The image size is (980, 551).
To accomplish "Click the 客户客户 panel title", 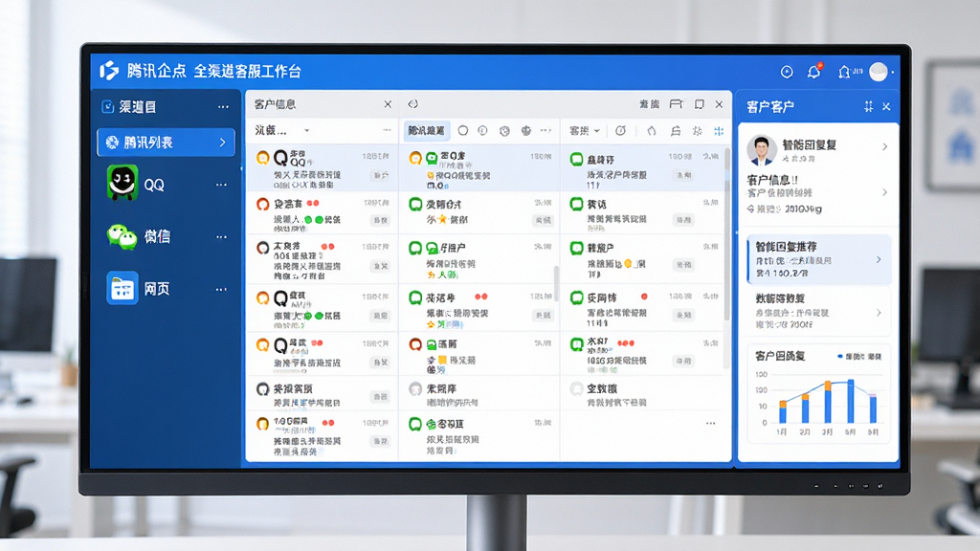I will tap(770, 107).
